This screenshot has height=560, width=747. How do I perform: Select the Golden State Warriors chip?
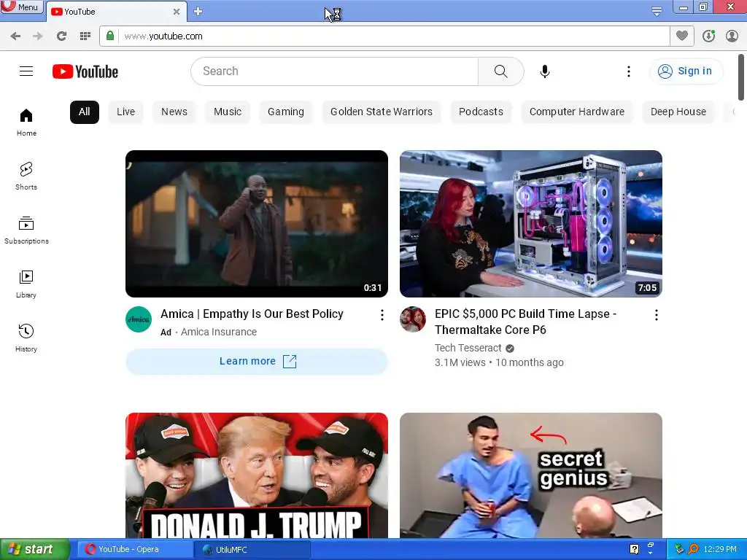coord(382,112)
